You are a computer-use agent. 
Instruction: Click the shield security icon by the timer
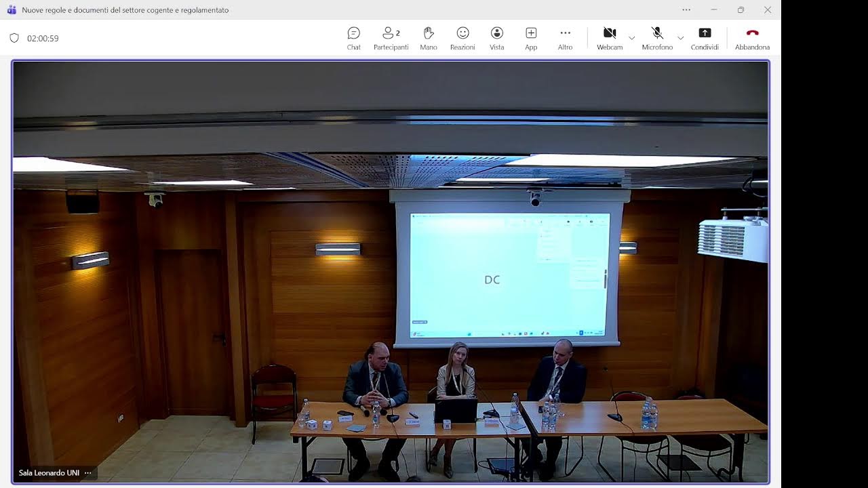click(x=14, y=38)
